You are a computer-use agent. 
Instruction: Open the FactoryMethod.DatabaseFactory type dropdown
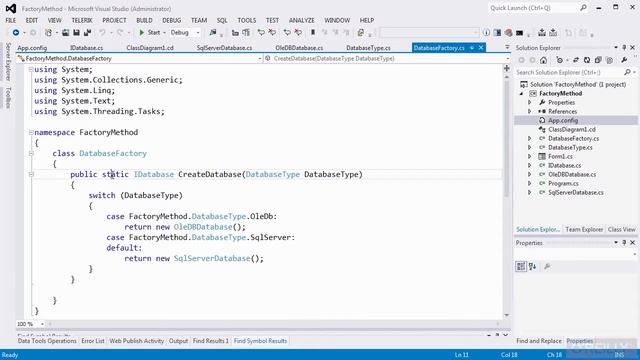260,59
